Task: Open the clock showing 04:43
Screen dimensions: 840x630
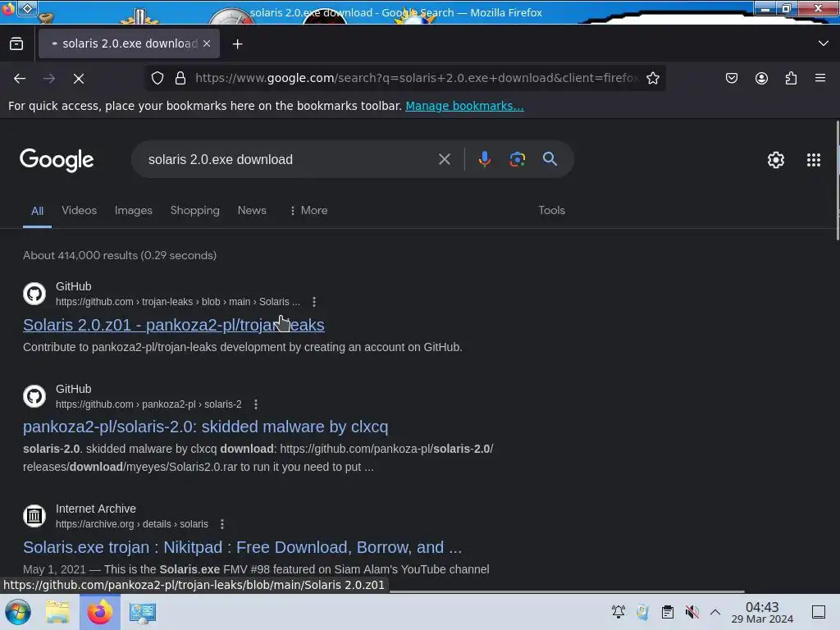Action: pos(762,612)
